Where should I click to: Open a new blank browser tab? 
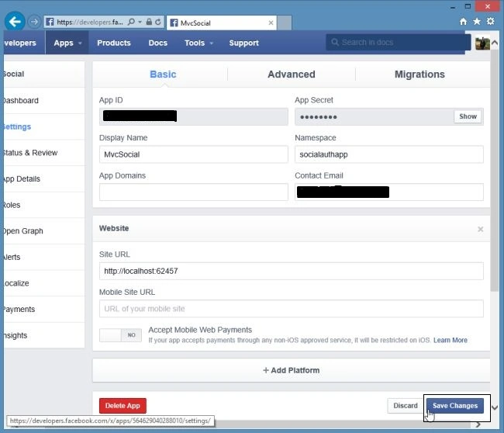click(x=285, y=23)
